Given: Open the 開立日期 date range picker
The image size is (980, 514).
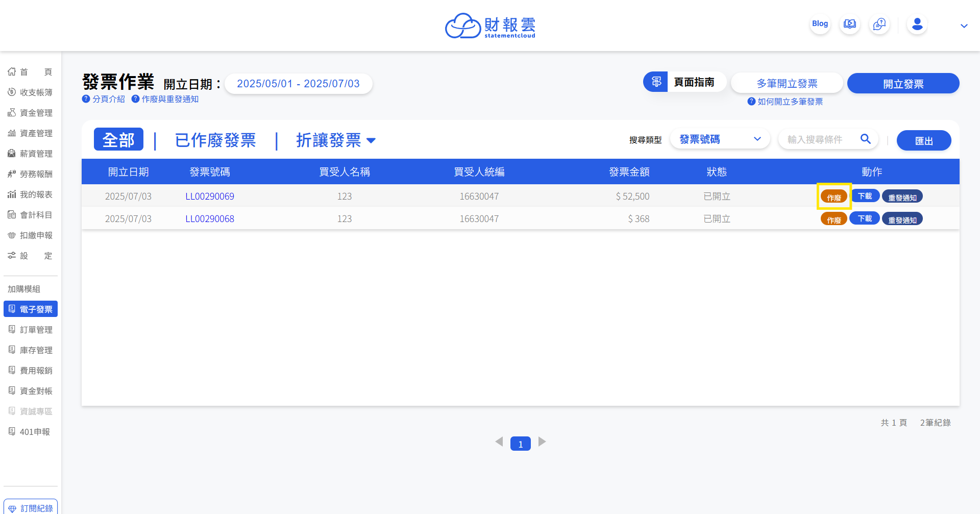Looking at the screenshot, I should pyautogui.click(x=298, y=84).
